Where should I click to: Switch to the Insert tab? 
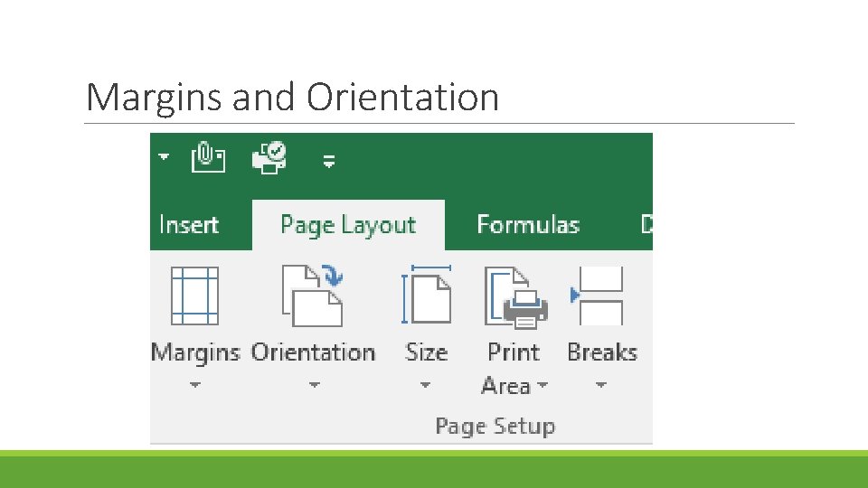click(x=189, y=225)
